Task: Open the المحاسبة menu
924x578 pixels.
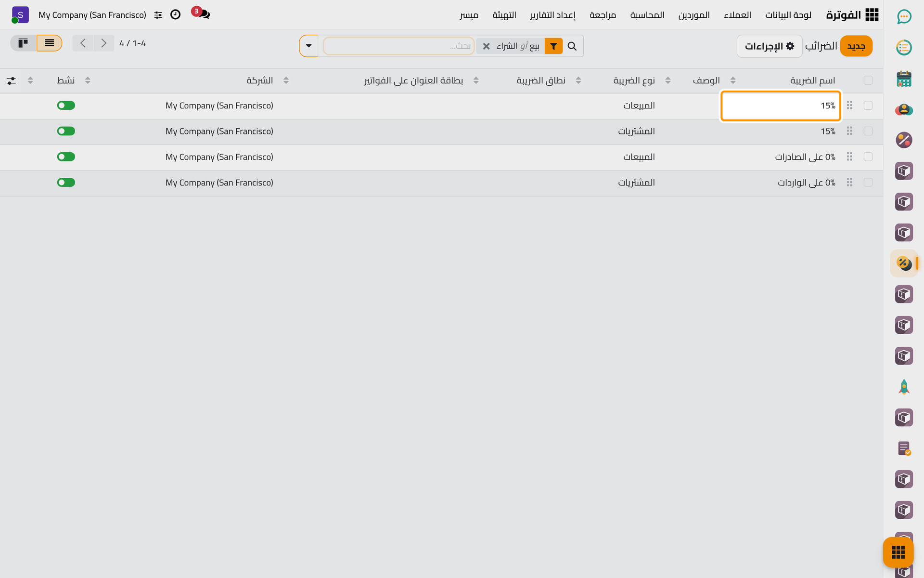Action: 647,15
